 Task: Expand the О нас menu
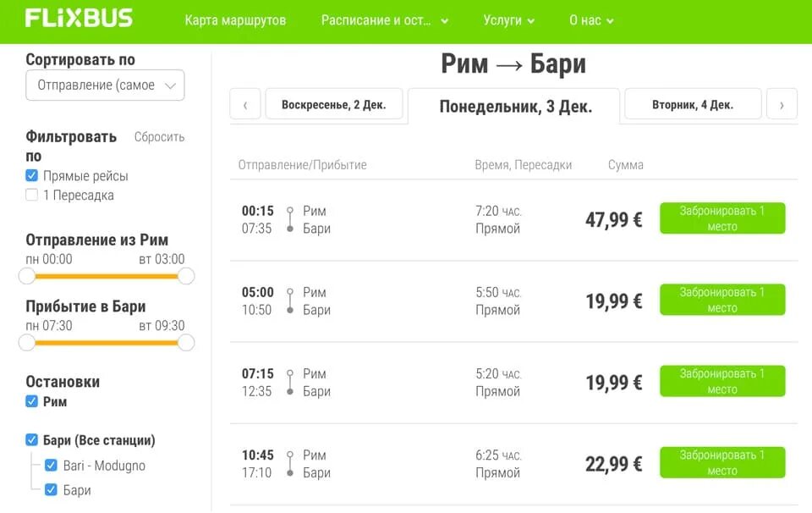(591, 20)
